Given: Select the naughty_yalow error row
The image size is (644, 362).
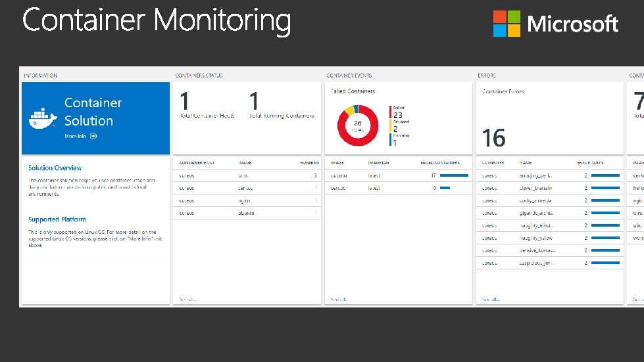Looking at the screenshot, I should [x=549, y=238].
